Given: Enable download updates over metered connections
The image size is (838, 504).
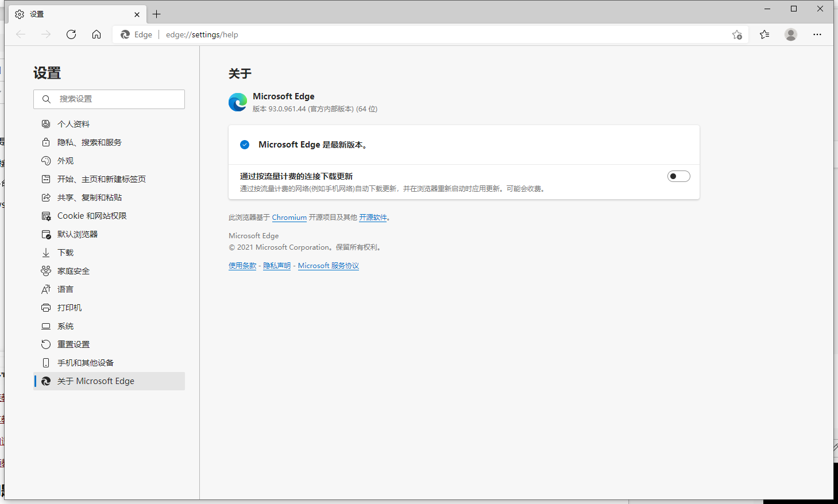Looking at the screenshot, I should pos(678,176).
